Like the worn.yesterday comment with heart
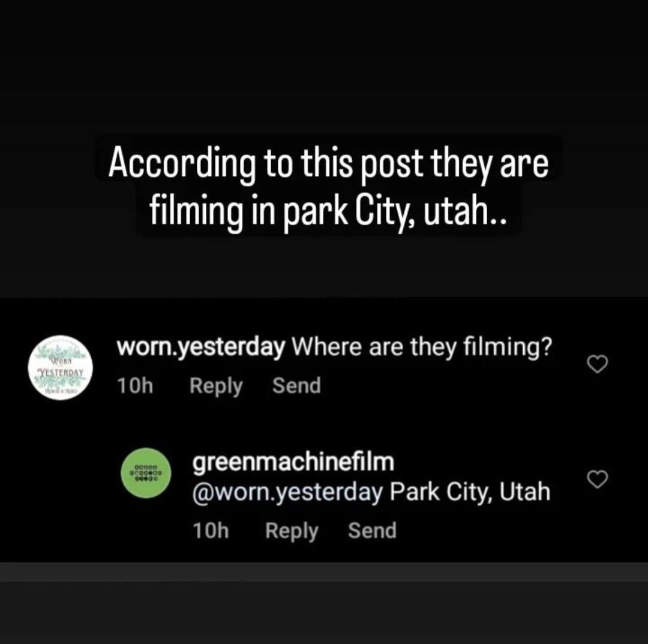This screenshot has width=648, height=644. 597,364
